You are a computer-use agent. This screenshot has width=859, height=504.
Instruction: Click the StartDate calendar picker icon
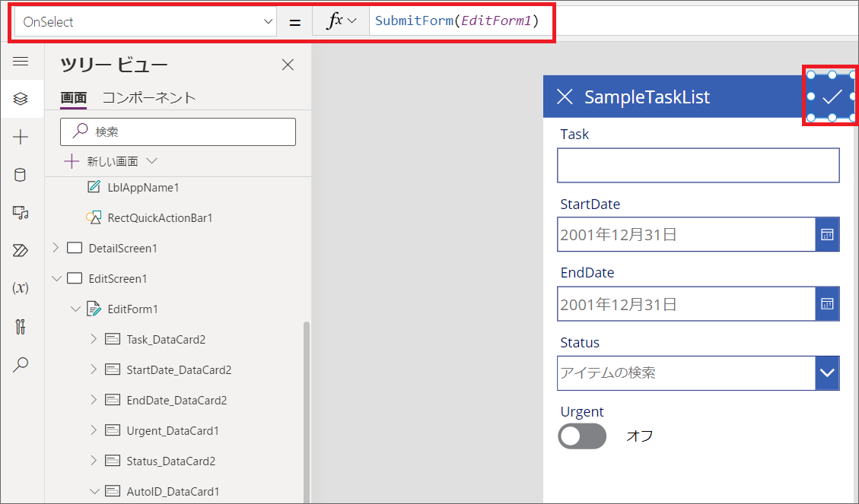[827, 234]
